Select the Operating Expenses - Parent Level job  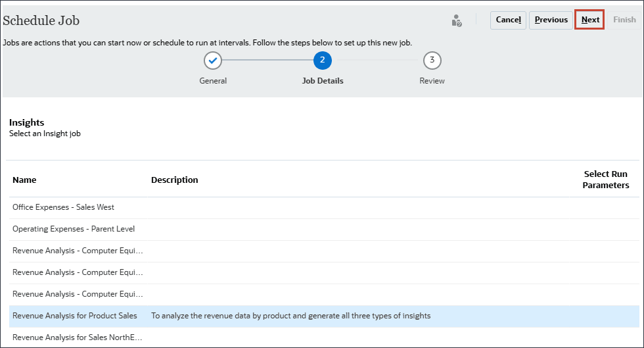pos(74,229)
